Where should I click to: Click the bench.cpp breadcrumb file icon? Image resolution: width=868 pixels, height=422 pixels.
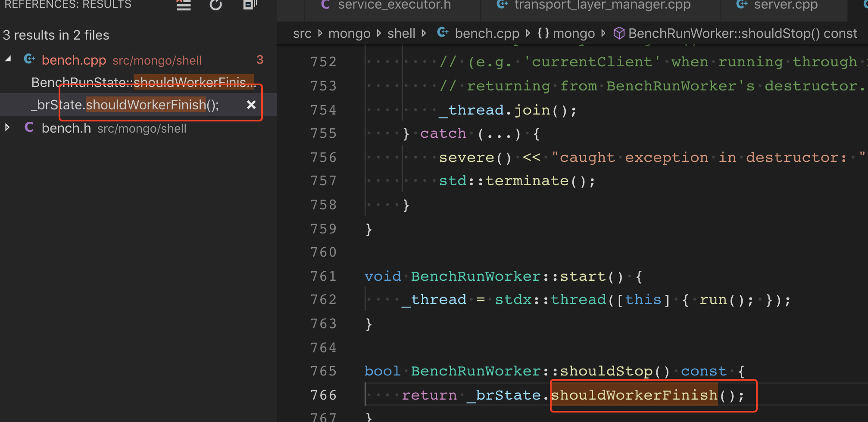[x=443, y=32]
